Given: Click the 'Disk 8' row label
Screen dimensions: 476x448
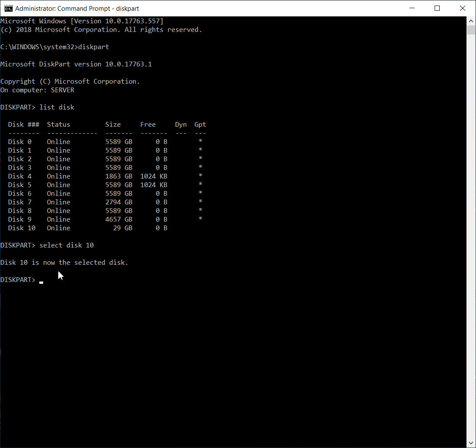Looking at the screenshot, I should click(x=20, y=211).
